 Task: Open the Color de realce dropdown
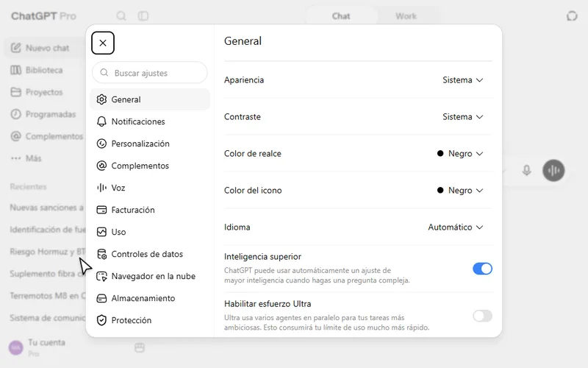click(460, 154)
